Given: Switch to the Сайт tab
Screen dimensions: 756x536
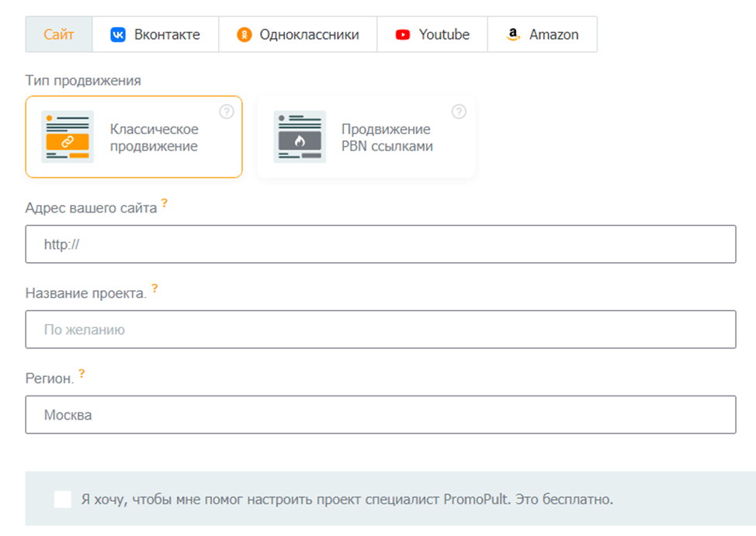Looking at the screenshot, I should click(x=59, y=35).
